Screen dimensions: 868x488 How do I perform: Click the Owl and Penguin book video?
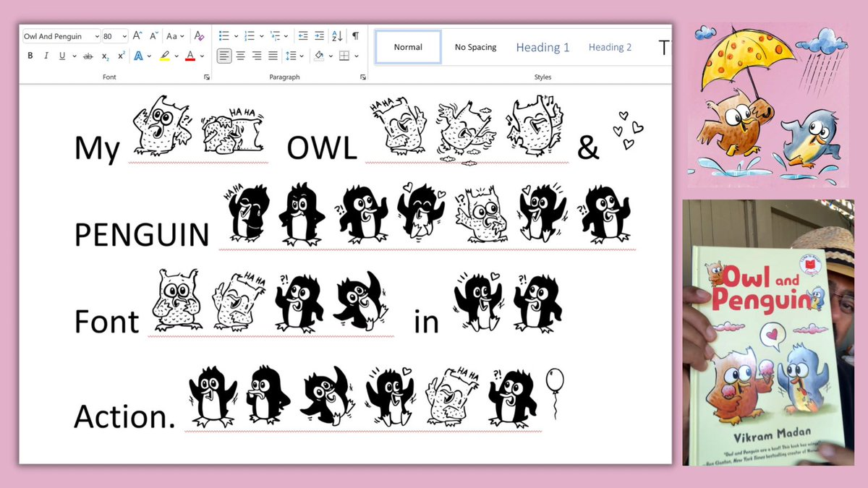(768, 332)
